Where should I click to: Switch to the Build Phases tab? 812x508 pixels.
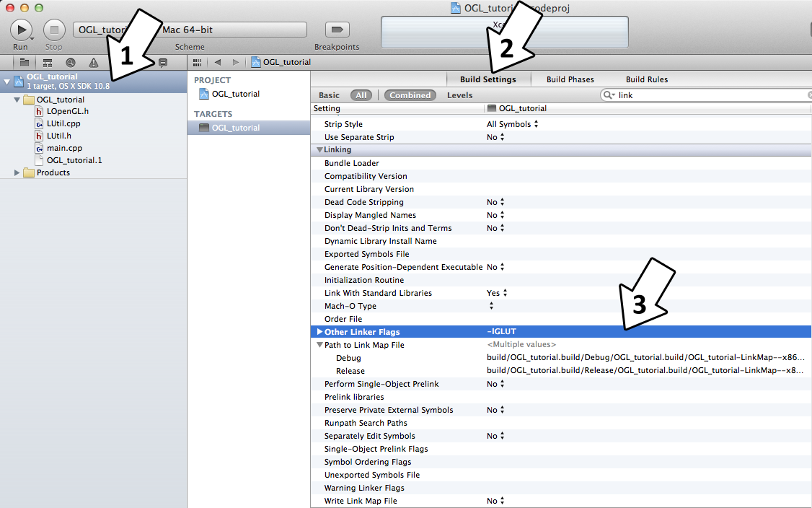point(570,79)
